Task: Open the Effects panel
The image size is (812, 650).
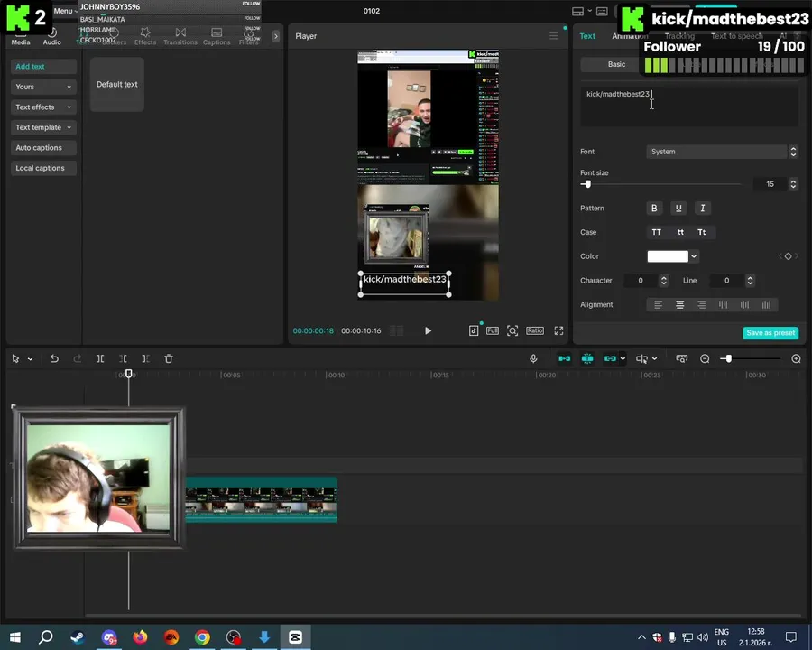Action: (x=145, y=37)
